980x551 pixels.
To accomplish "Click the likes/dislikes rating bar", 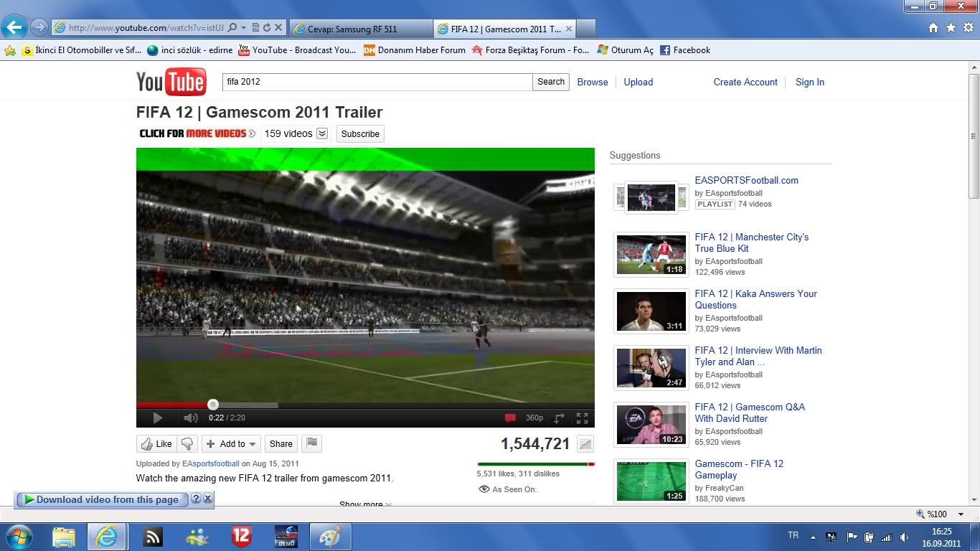I will [535, 464].
